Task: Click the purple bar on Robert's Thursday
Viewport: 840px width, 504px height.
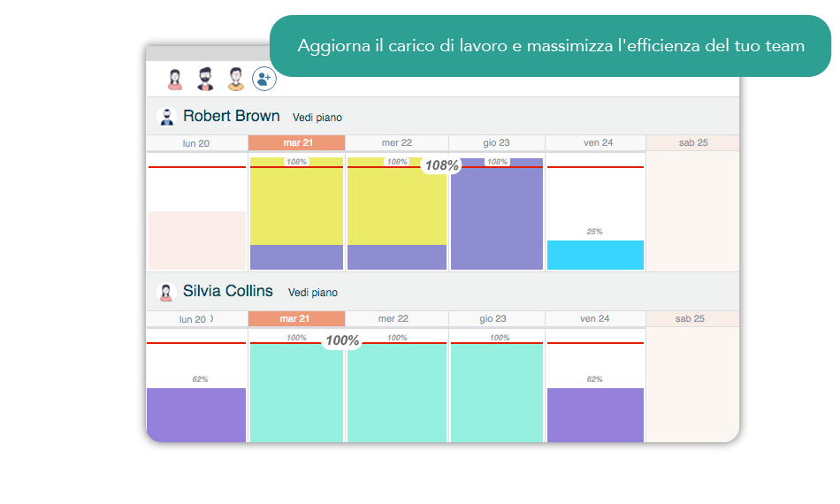Action: [x=496, y=217]
